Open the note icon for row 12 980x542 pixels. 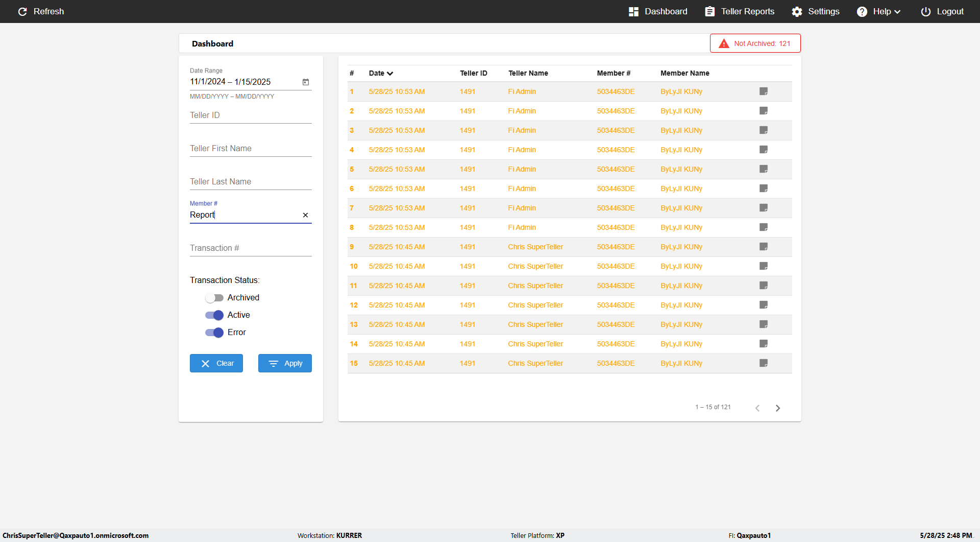tap(764, 305)
